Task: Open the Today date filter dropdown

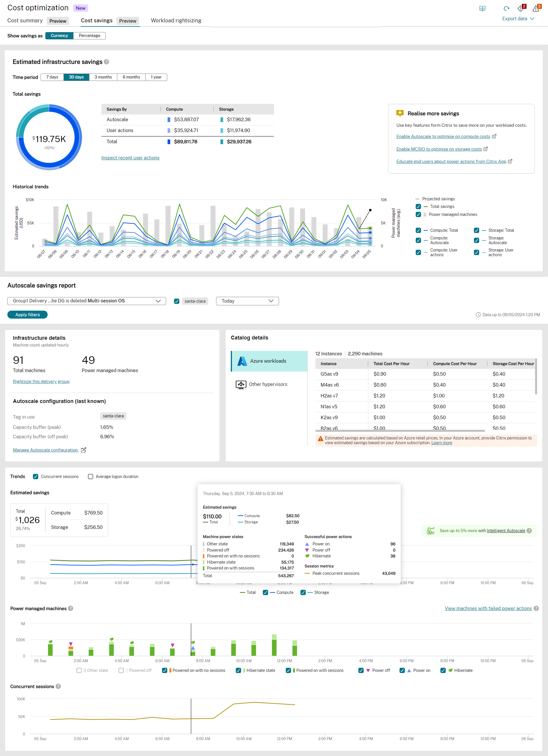Action: [x=247, y=301]
